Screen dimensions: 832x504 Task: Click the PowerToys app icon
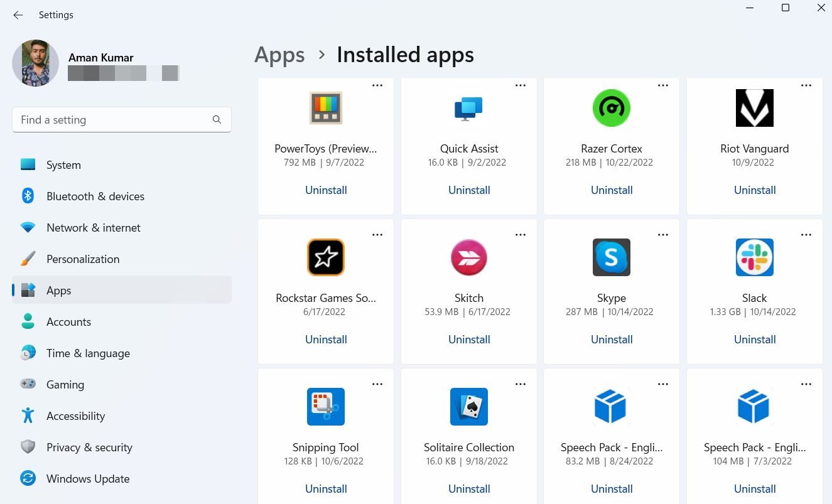(x=326, y=108)
